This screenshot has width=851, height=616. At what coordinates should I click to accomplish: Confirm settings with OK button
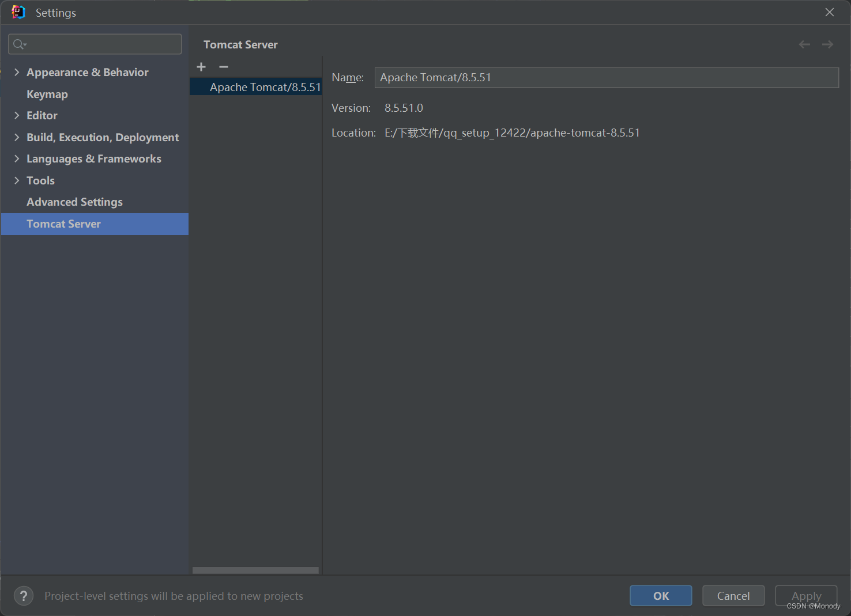661,596
